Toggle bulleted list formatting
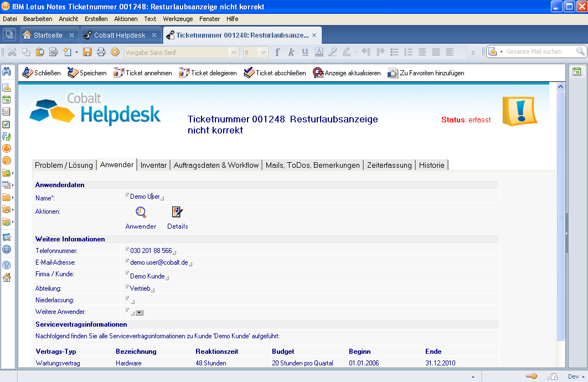The image size is (588, 382). tap(394, 52)
